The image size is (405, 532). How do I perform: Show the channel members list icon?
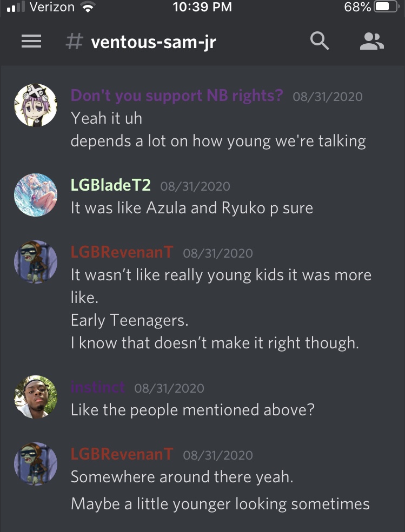371,42
